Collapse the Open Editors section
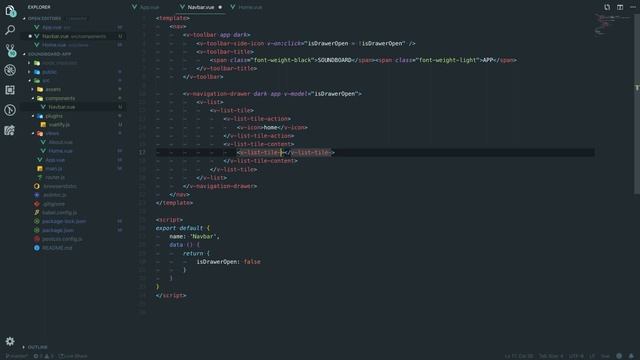640x360 pixels. point(24,18)
